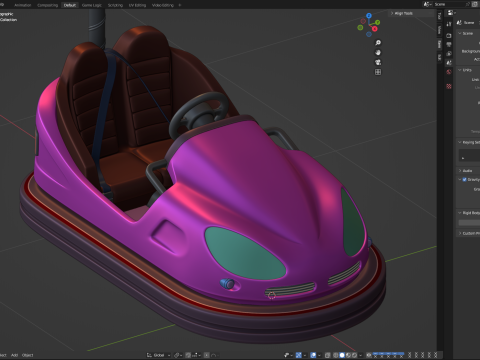Screen dimensions: 480x360
Task: Expand the Custom Properties panel
Action: pyautogui.click(x=460, y=233)
